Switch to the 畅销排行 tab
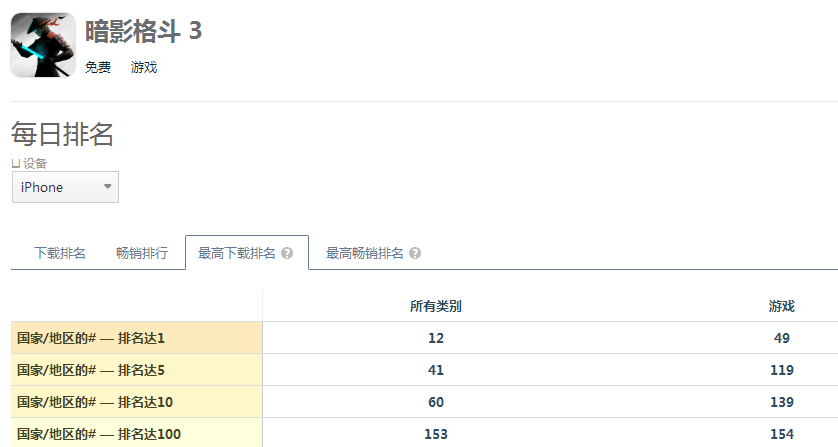 pos(142,253)
